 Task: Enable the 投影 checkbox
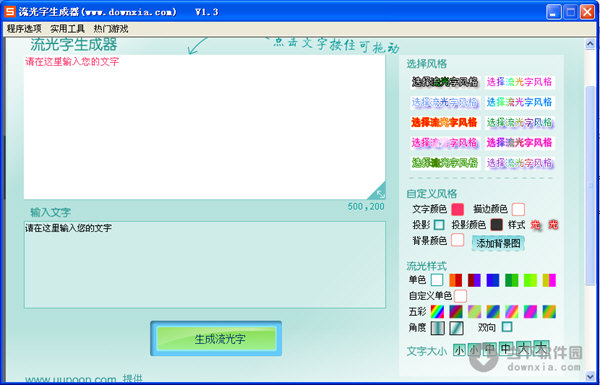point(439,225)
